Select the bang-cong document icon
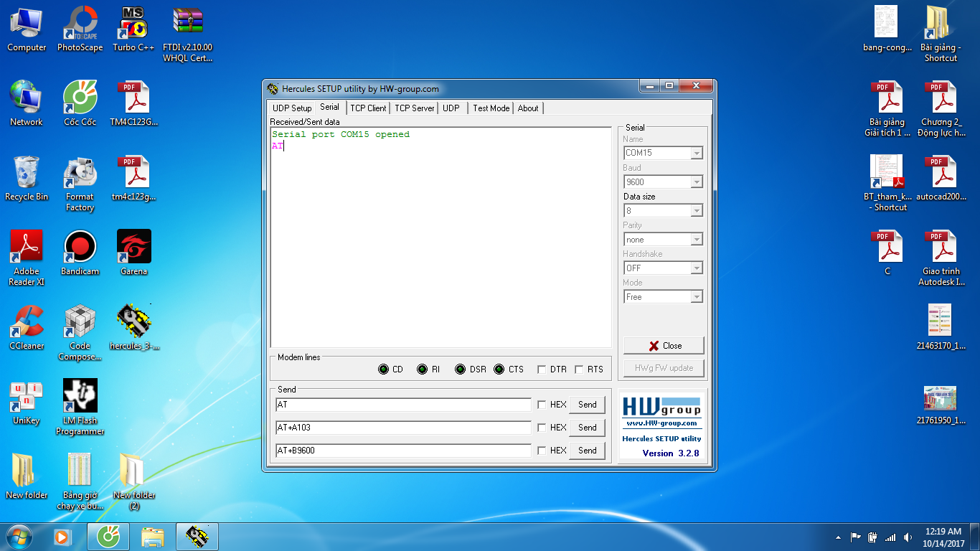This screenshot has width=980, height=551. [x=887, y=29]
